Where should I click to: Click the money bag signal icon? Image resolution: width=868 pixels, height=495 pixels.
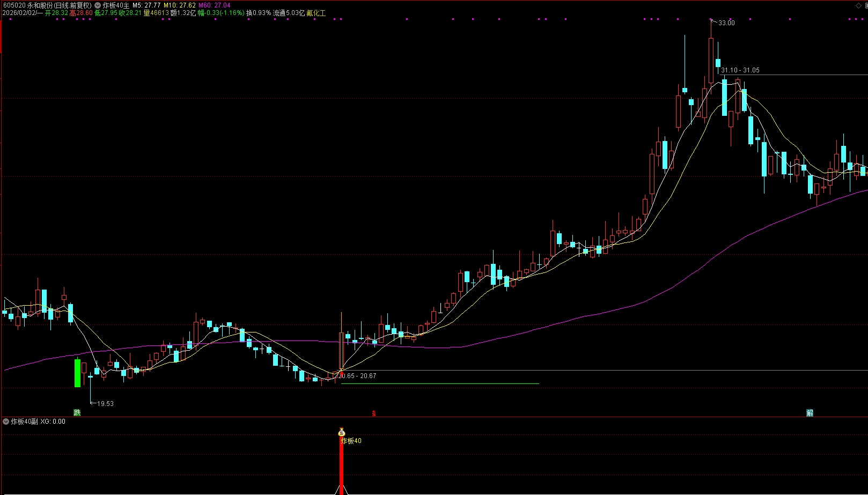point(342,432)
